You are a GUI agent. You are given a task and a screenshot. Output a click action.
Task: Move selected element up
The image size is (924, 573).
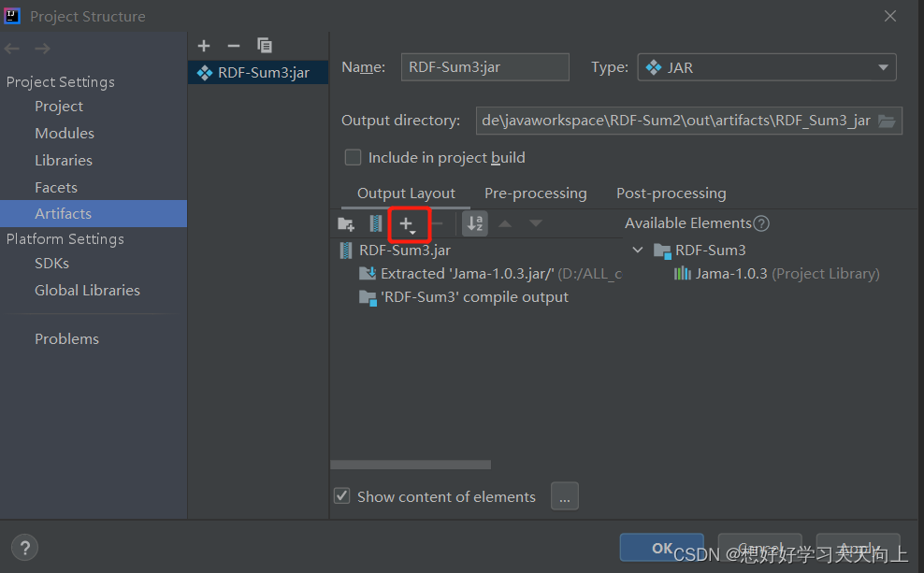tap(505, 223)
